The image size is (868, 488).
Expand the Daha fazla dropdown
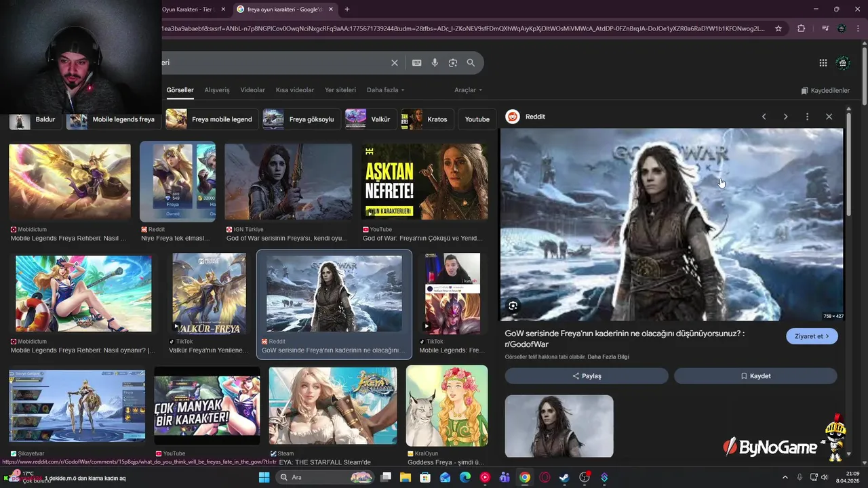coord(385,90)
